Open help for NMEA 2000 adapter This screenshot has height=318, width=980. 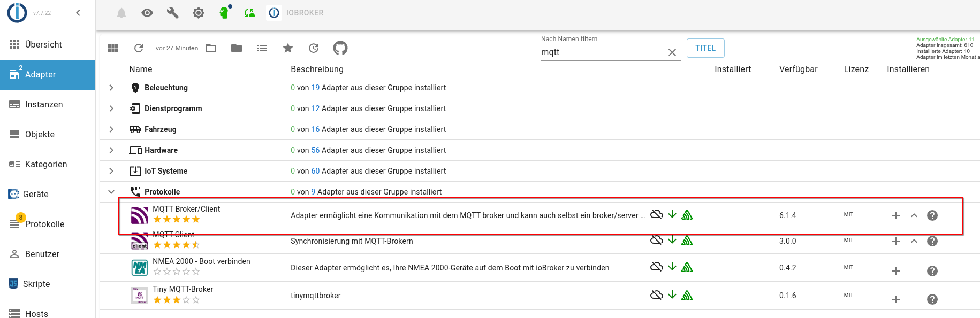click(x=932, y=271)
